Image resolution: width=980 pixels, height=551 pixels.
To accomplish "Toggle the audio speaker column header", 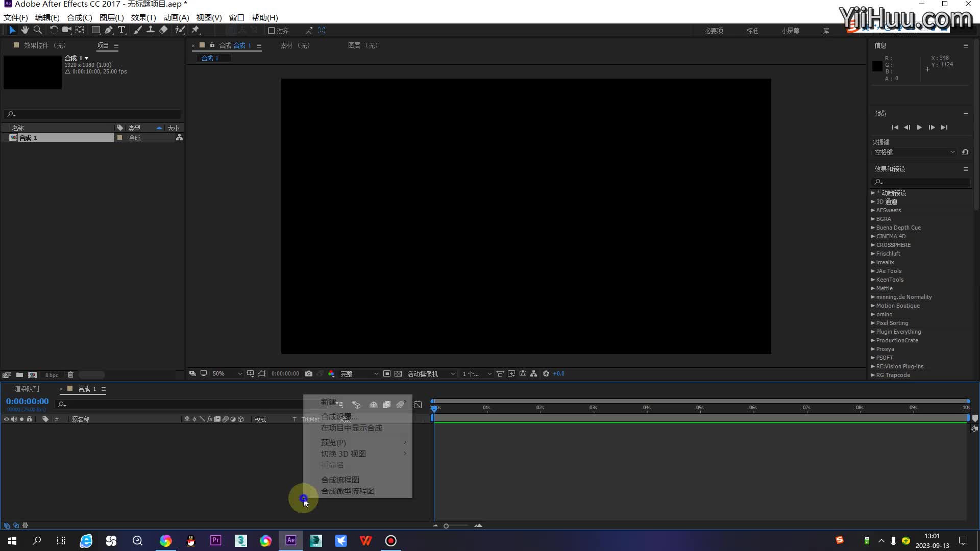I will coord(14,419).
